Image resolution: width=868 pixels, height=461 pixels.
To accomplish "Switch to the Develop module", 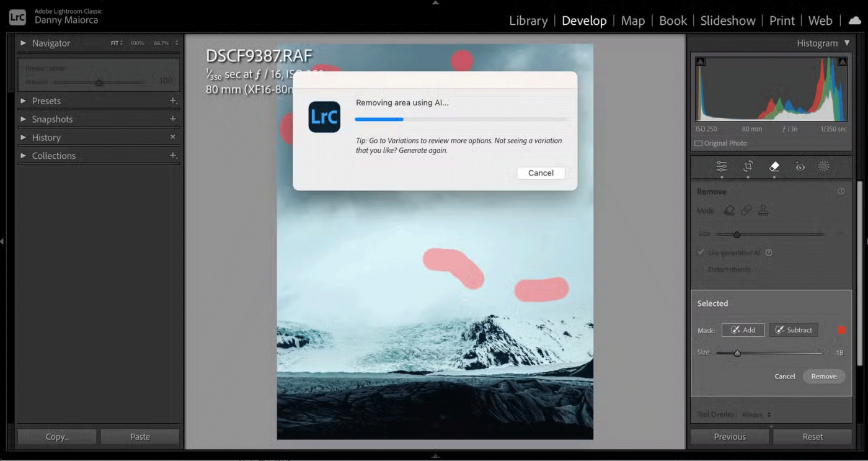I will point(584,20).
